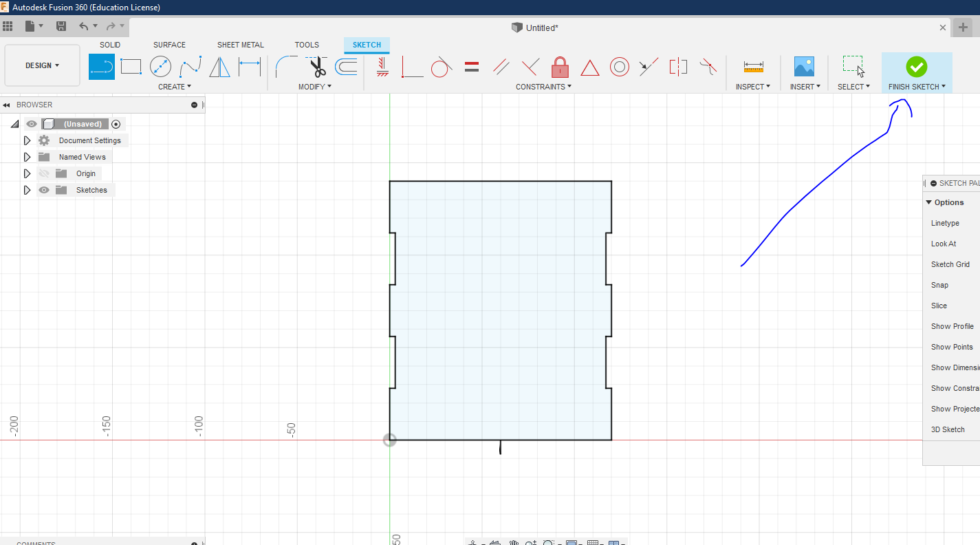The image size is (980, 545).
Task: Apply Horizontal/Vertical constraint
Action: 383,67
